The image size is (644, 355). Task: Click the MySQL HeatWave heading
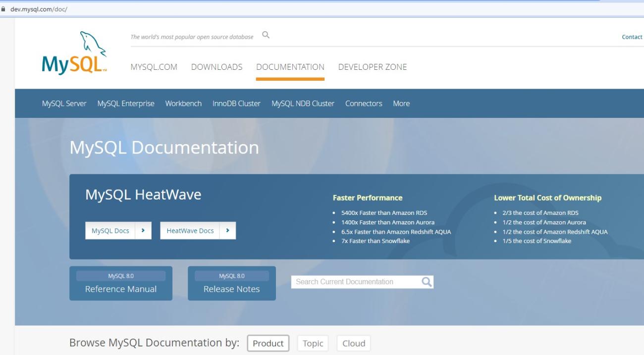tap(143, 195)
